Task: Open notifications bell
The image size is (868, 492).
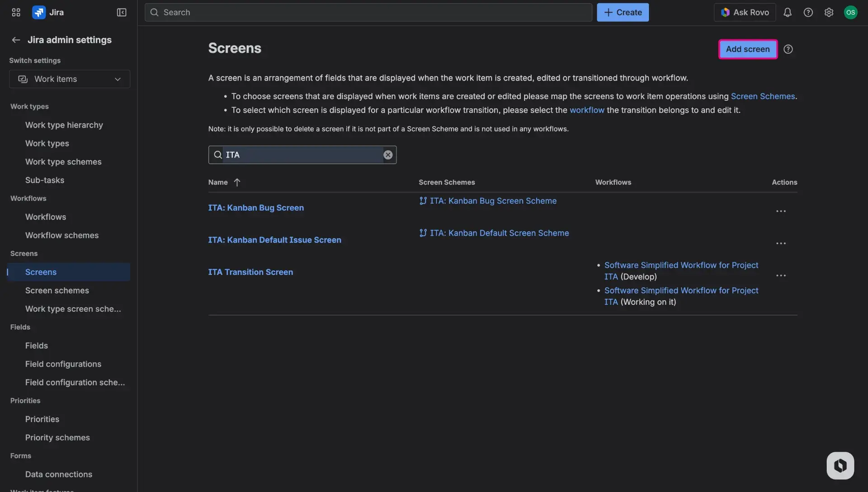Action: coord(788,12)
